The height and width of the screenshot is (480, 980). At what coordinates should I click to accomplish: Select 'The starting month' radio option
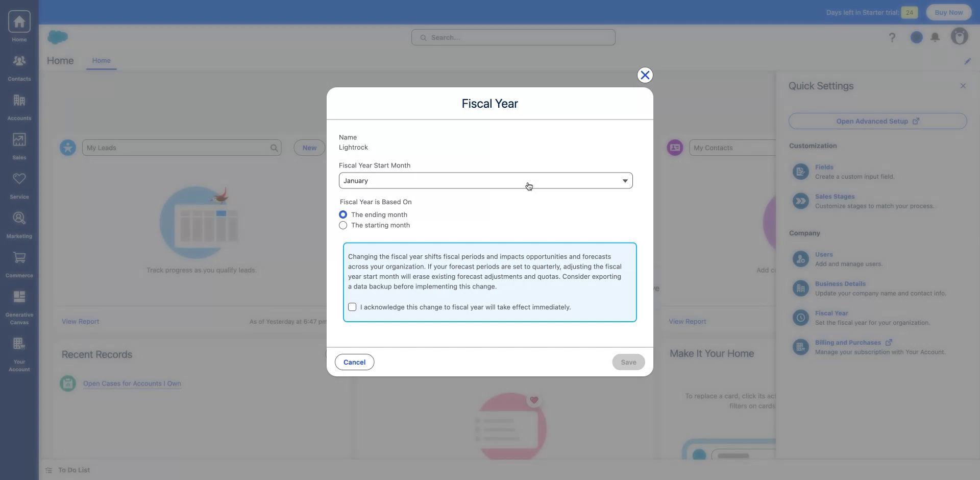[342, 225]
